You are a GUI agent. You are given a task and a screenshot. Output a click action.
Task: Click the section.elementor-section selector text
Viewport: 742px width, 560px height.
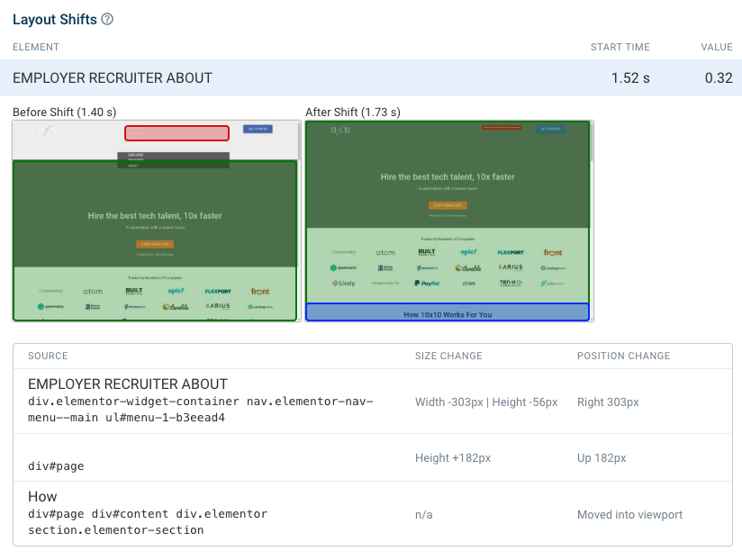point(116,530)
